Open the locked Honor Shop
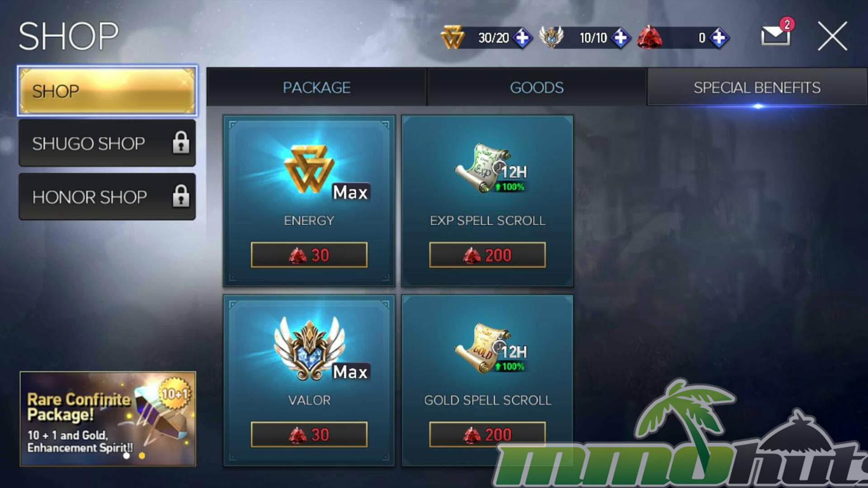 tap(107, 197)
